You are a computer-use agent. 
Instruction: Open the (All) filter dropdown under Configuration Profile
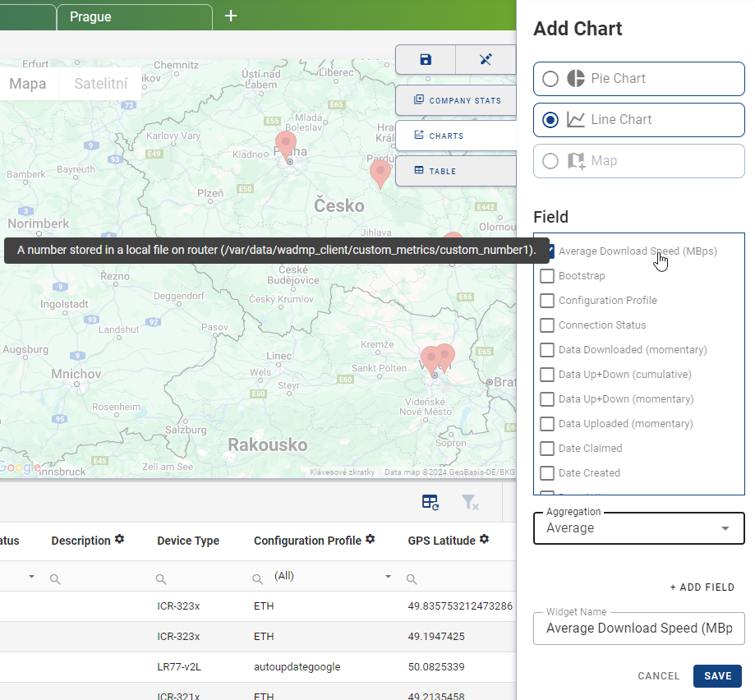point(386,575)
